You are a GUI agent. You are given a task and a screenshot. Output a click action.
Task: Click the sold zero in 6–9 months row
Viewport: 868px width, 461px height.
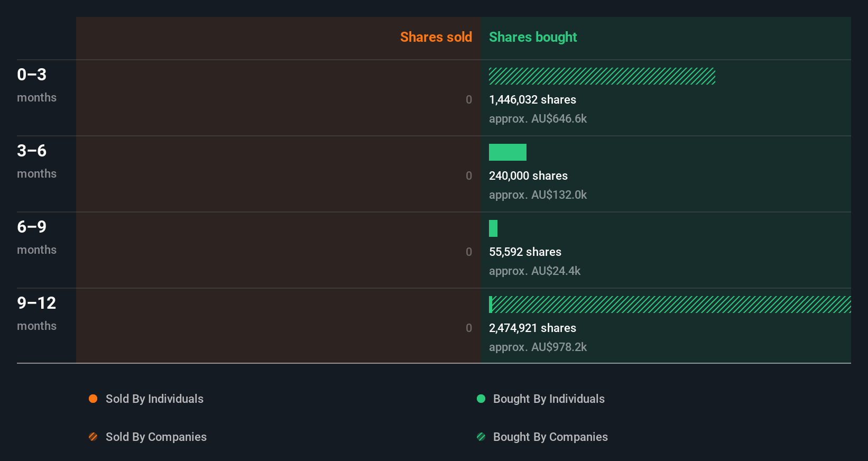point(469,252)
